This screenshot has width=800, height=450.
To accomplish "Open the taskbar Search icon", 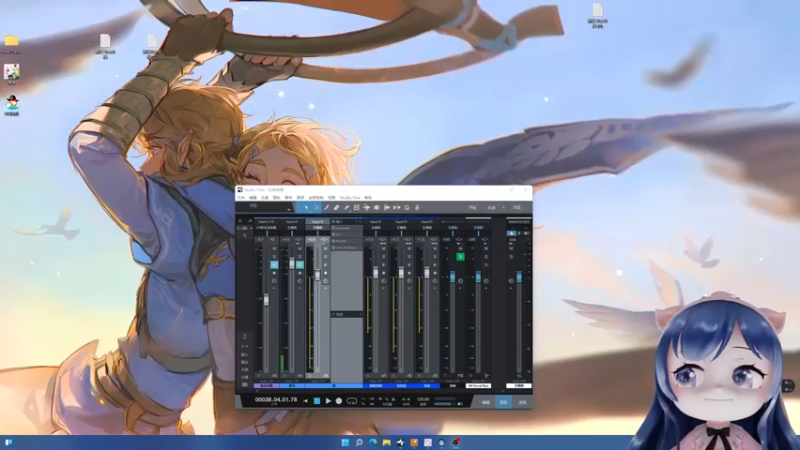I will point(359,442).
